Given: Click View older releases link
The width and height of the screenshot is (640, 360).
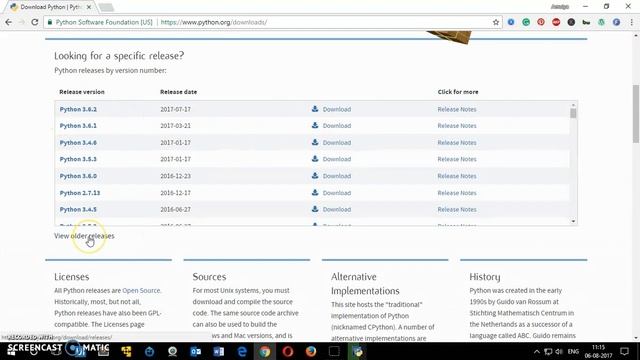Looking at the screenshot, I should point(84,236).
